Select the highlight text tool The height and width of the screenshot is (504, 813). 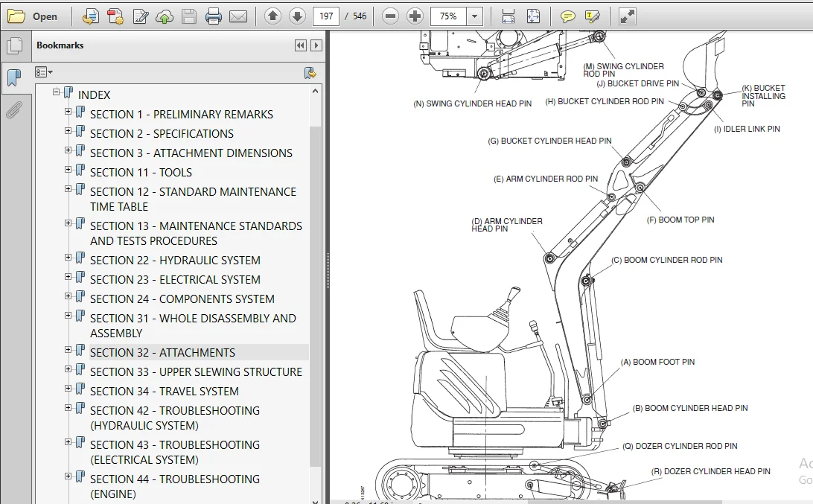[593, 16]
